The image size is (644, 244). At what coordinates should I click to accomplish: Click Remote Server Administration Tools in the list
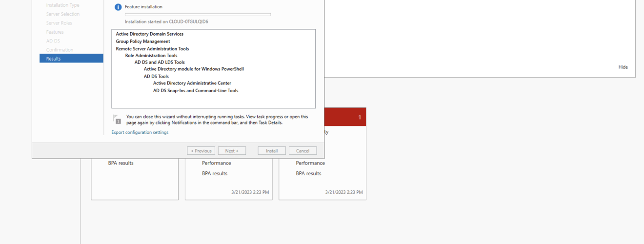click(152, 49)
